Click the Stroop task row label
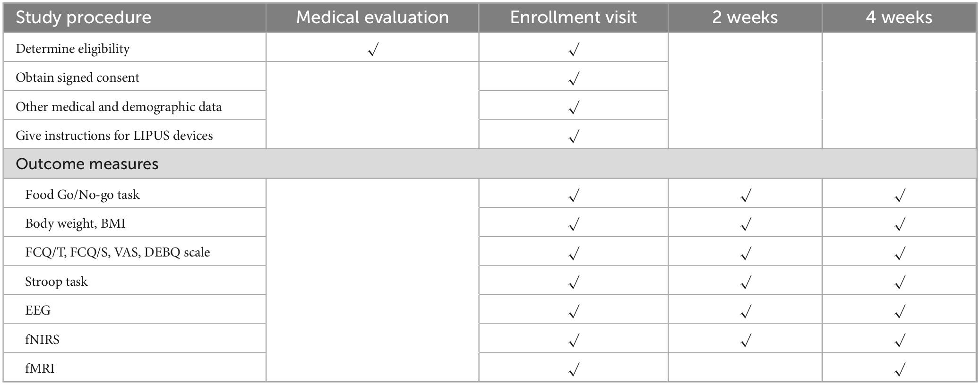 (56, 282)
